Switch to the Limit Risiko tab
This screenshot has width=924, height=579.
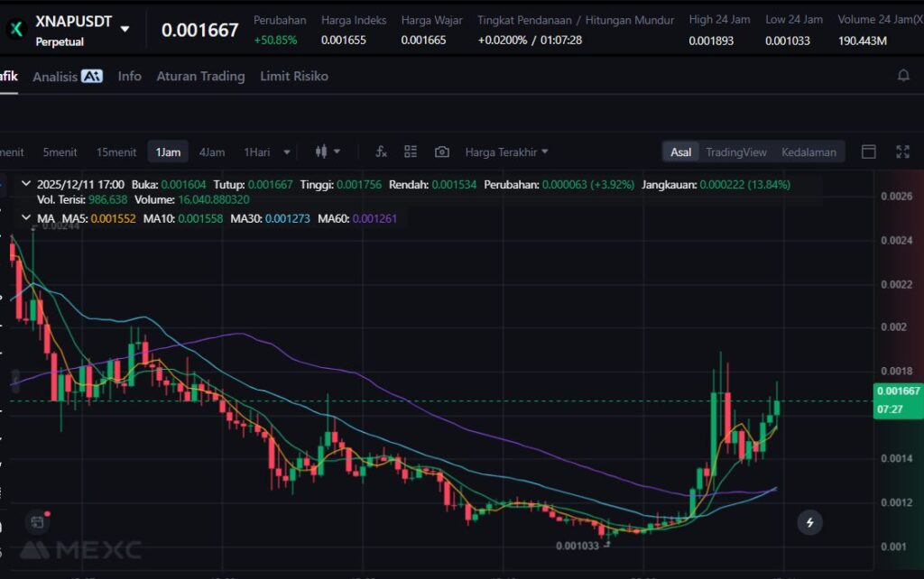click(x=294, y=77)
